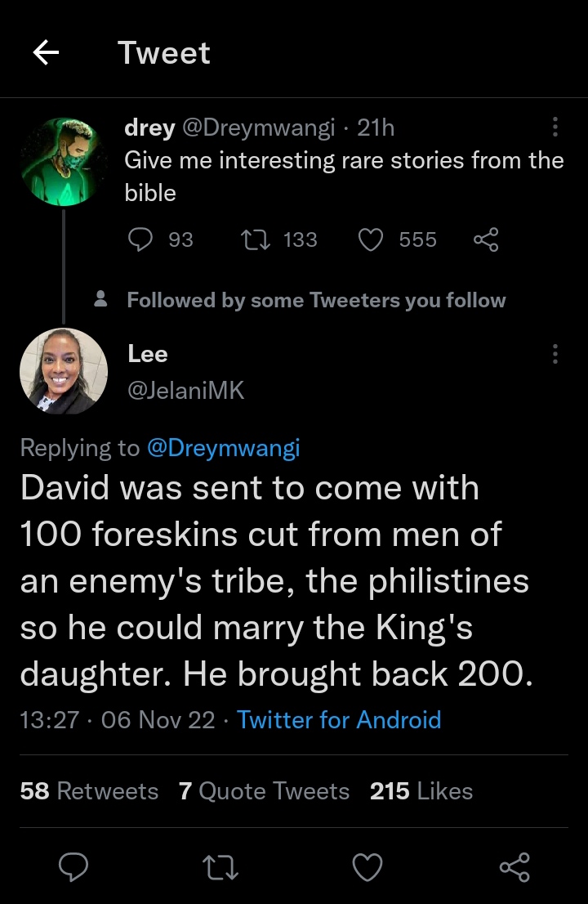Tap the back arrow icon
This screenshot has height=904, width=588.
46,53
